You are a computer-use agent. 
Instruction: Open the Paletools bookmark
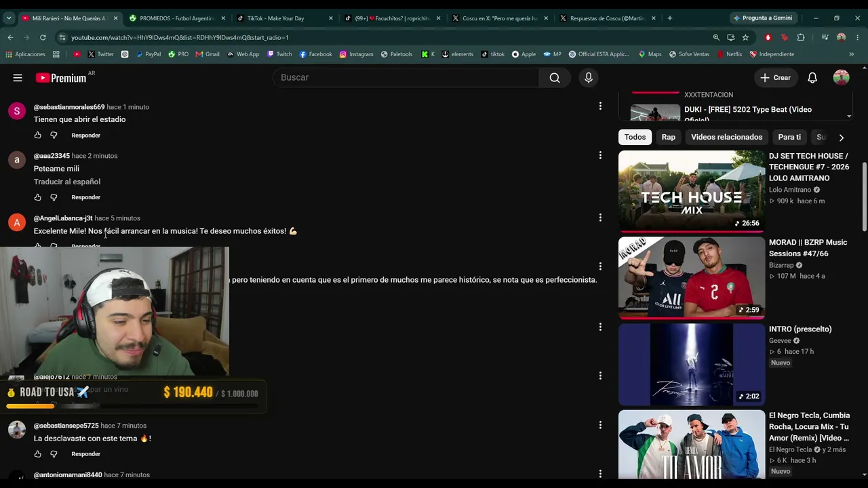[x=396, y=54]
